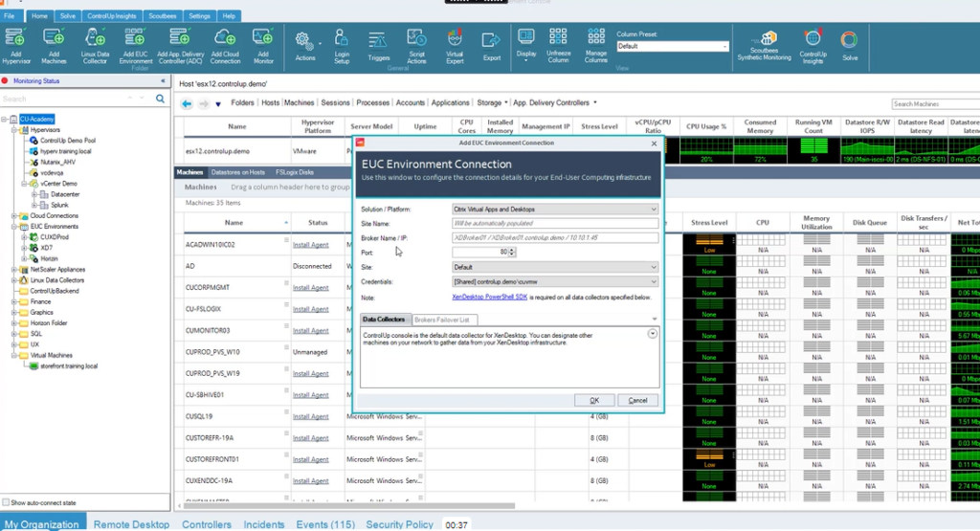This screenshot has height=531, width=980.
Task: Collapse the left organization tree pane
Action: tap(163, 80)
